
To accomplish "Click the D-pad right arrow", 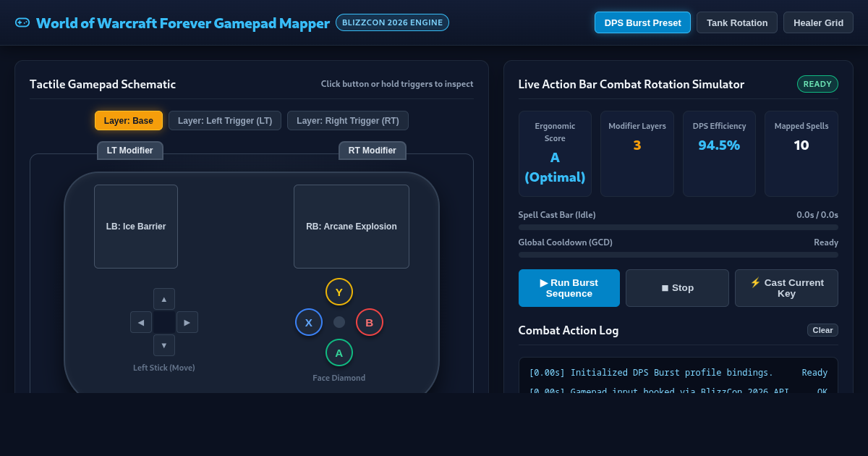I will pos(187,322).
